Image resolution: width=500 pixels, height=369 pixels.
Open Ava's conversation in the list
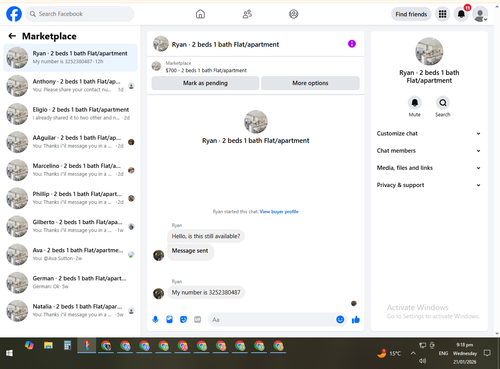70,254
